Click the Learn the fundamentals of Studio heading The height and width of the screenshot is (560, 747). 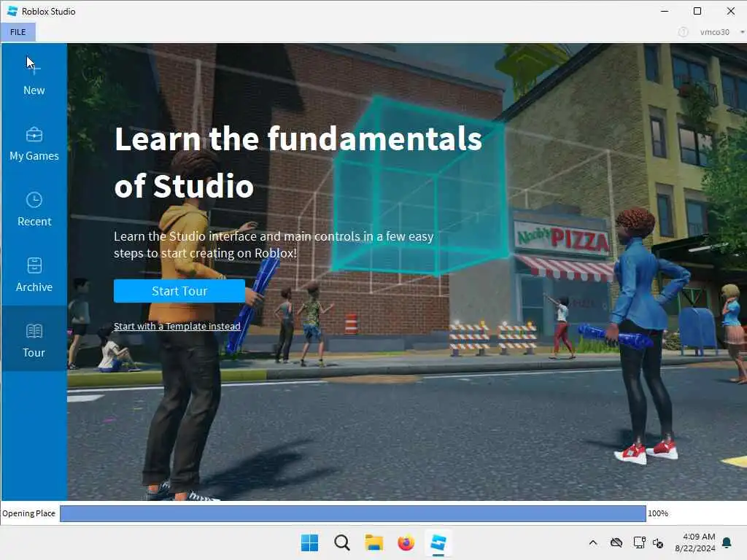pos(298,162)
